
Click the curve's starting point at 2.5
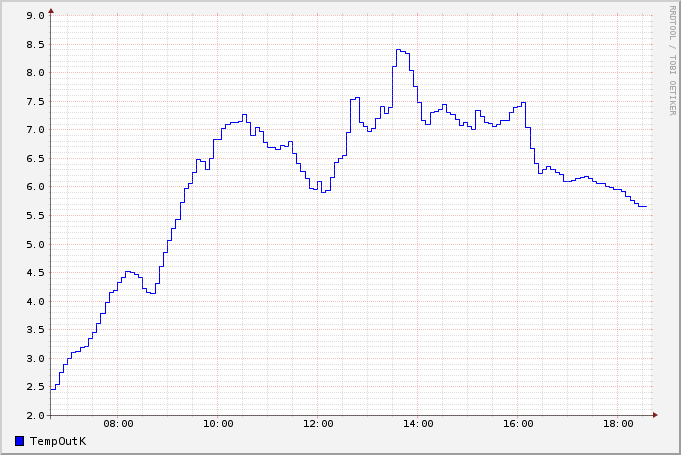click(53, 388)
